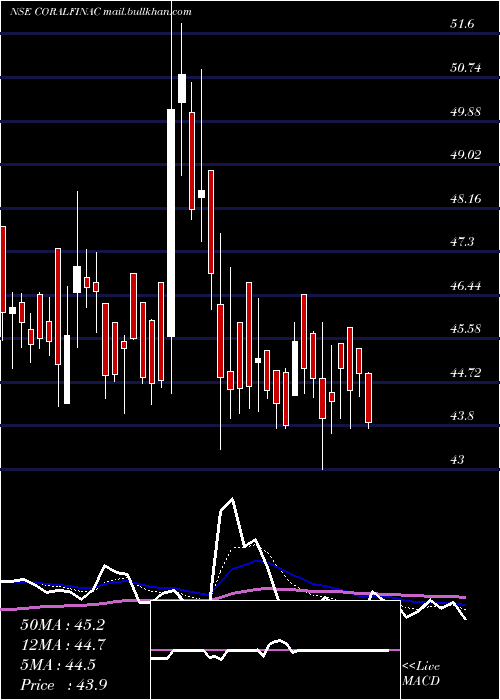This screenshot has width=500, height=700.
Task: Click the 51.6 price axis label
Action: coord(462,24)
